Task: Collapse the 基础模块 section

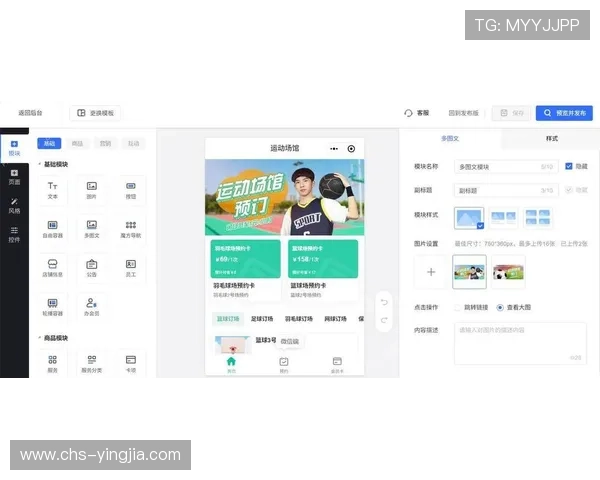Action: 39,164
